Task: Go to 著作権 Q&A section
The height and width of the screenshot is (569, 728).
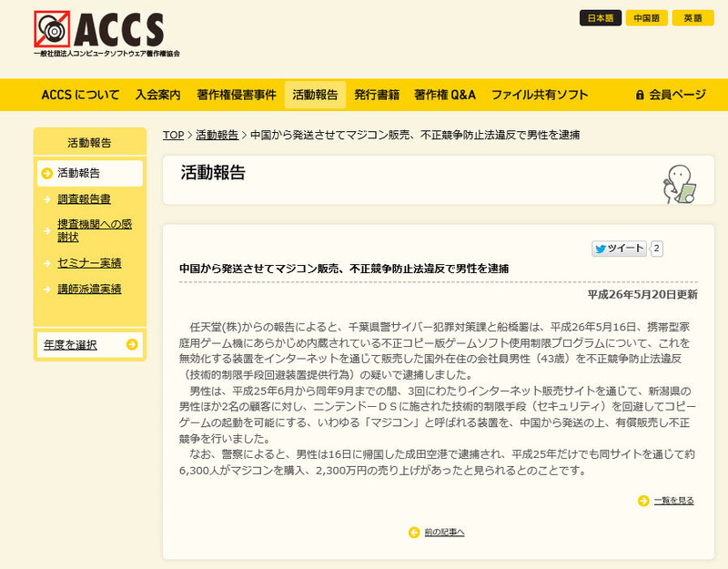Action: pyautogui.click(x=444, y=95)
